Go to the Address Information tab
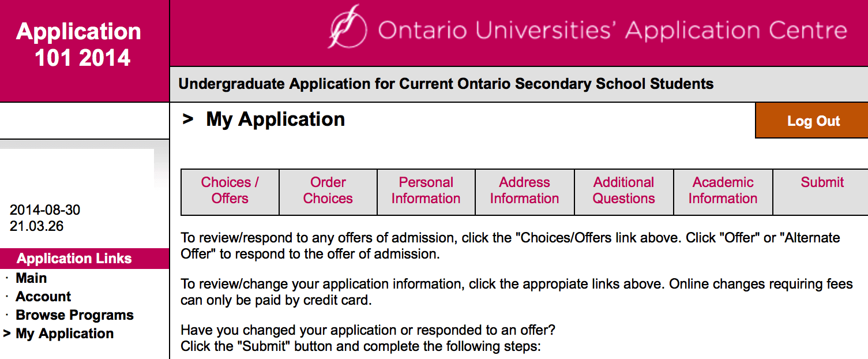 524,190
